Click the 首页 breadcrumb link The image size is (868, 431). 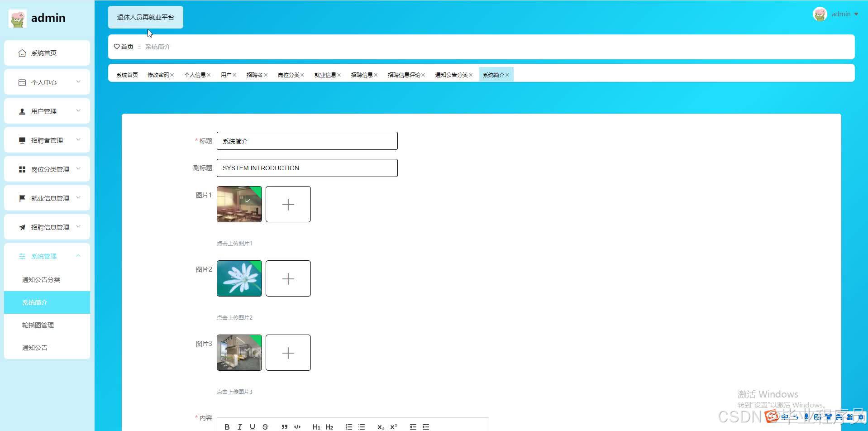127,47
